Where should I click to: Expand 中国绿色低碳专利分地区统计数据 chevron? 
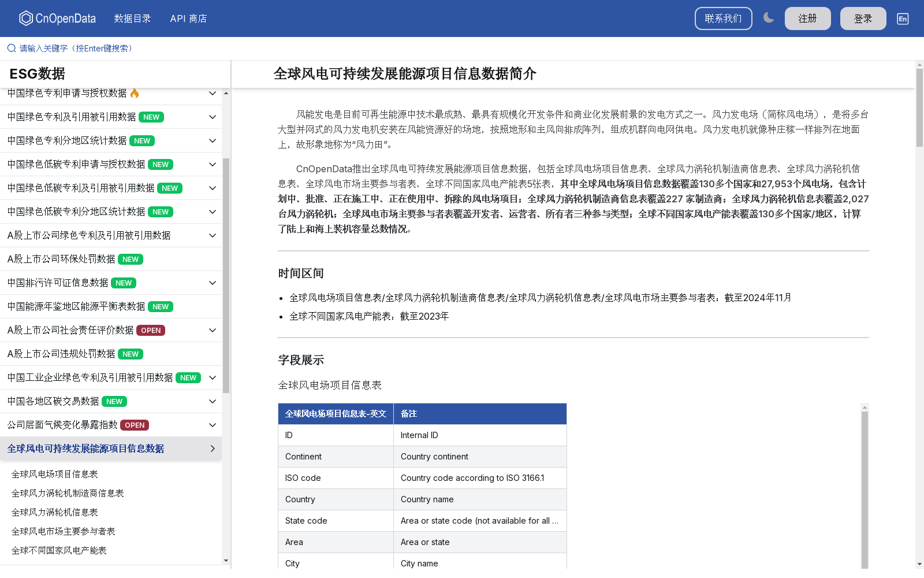[213, 212]
